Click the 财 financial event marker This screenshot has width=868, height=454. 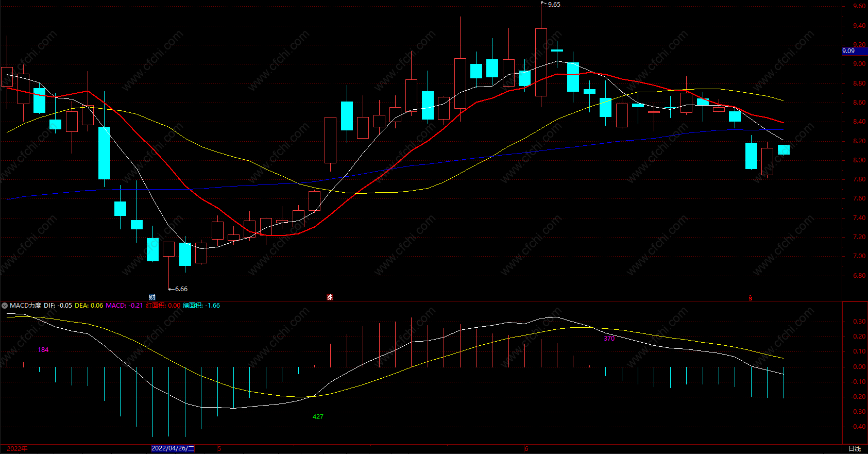click(152, 297)
